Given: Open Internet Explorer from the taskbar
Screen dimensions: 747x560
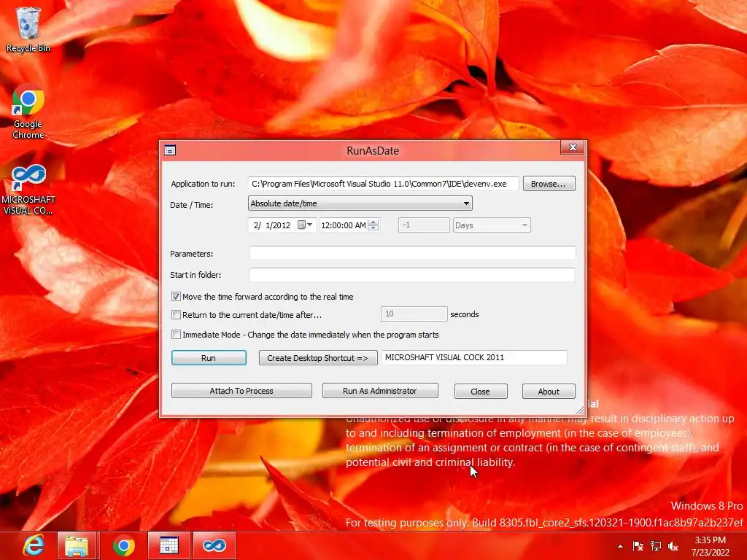Looking at the screenshot, I should click(x=34, y=545).
